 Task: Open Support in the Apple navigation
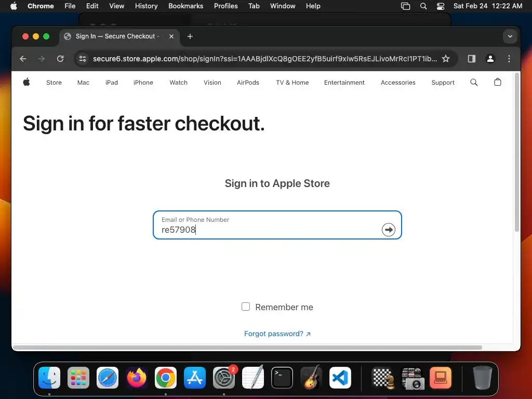(443, 83)
